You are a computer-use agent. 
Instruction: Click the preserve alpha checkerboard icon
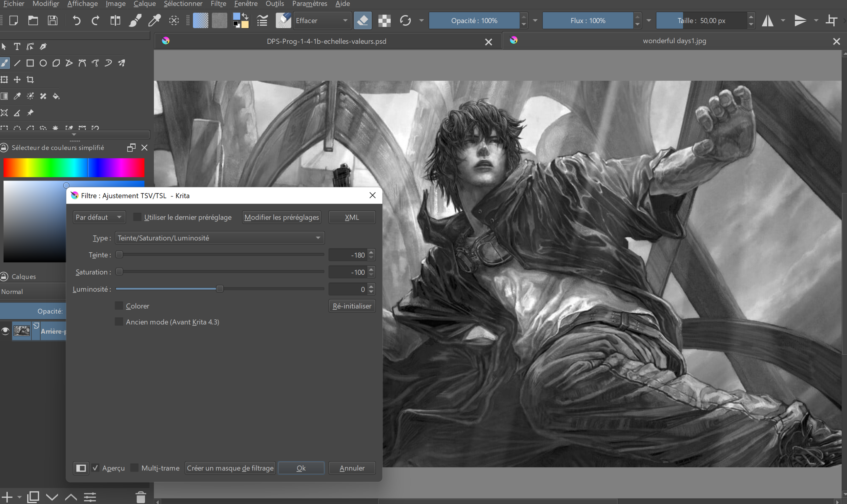(x=384, y=21)
